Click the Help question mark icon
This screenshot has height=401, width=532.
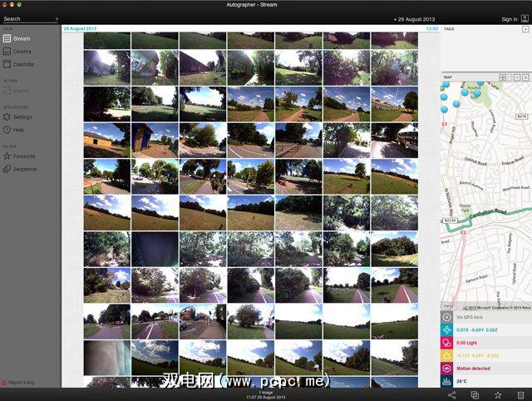[x=7, y=130]
